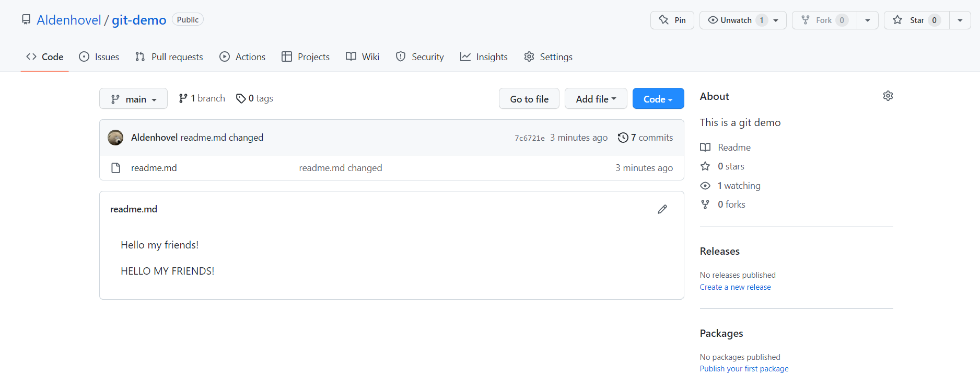Click the Aldenhovel avatar in commit row
Image resolution: width=980 pixels, height=374 pixels.
pos(115,138)
